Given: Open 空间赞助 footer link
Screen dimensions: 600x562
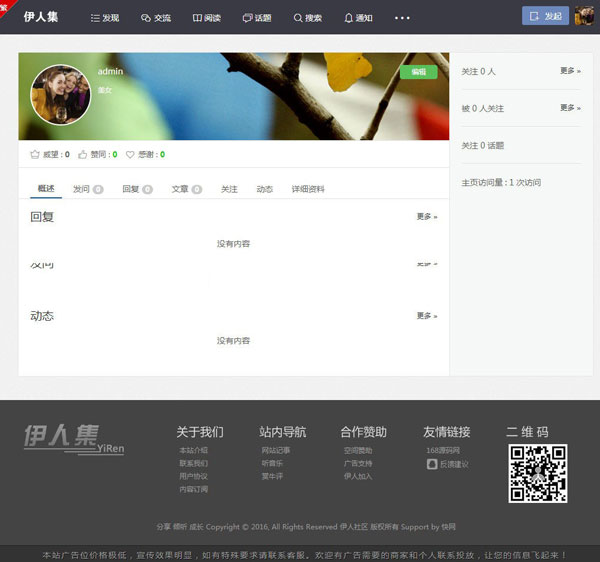Looking at the screenshot, I should pyautogui.click(x=358, y=451).
